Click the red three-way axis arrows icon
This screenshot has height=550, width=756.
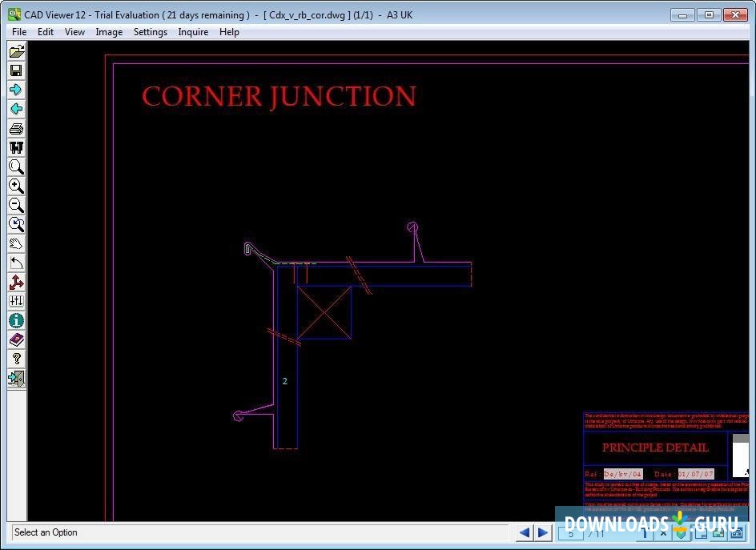(x=16, y=283)
